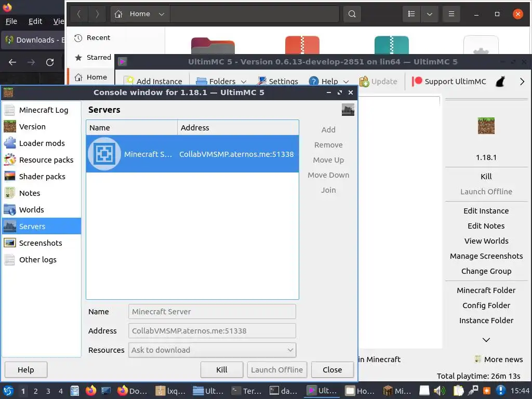
Task: Open the Version page in sidebar
Action: point(42,127)
